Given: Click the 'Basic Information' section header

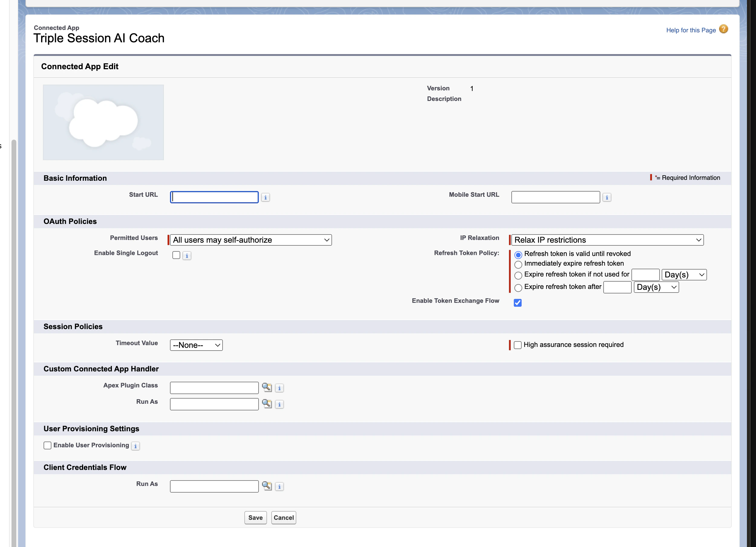Looking at the screenshot, I should click(x=75, y=178).
